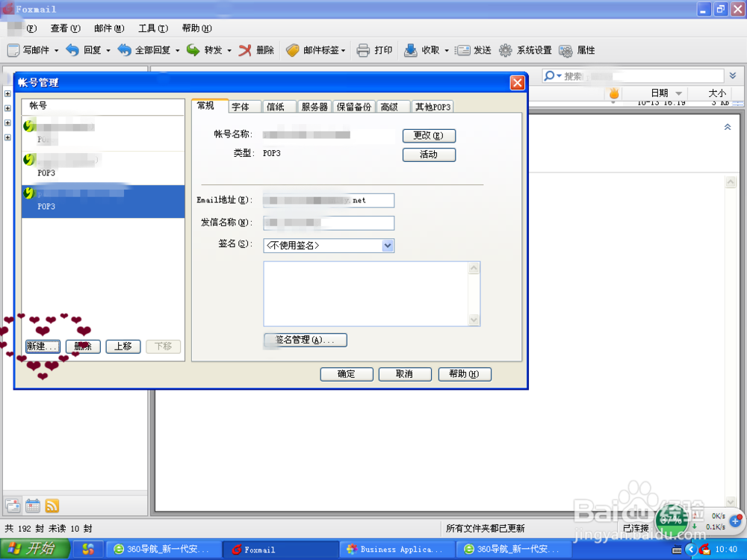The width and height of the screenshot is (747, 560).
Task: Open 签名管理 signature management
Action: (305, 340)
